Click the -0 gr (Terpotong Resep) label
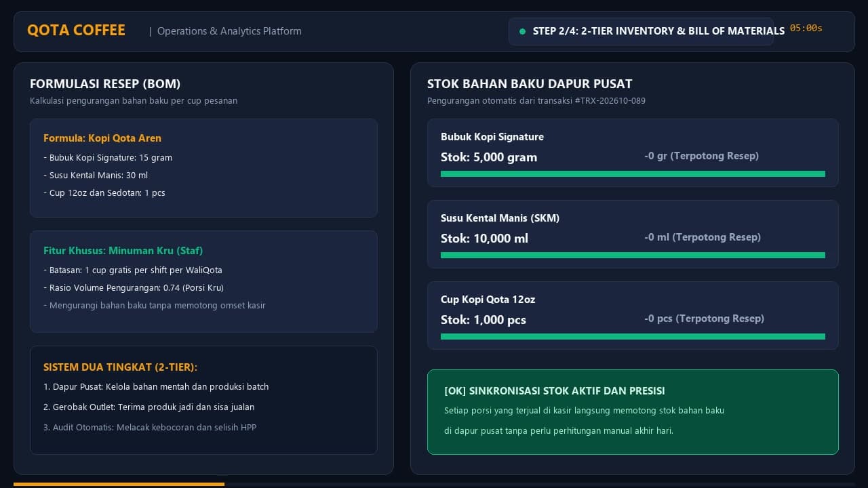Viewport: 868px width, 488px height. pyautogui.click(x=701, y=156)
